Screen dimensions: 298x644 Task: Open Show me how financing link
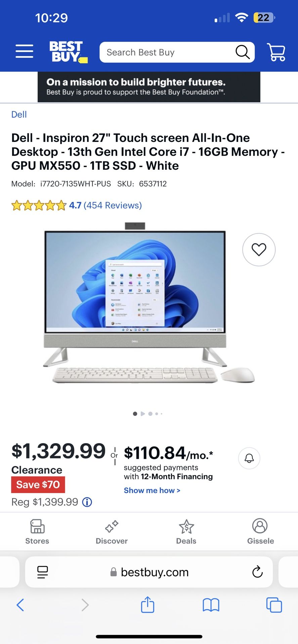pyautogui.click(x=152, y=490)
